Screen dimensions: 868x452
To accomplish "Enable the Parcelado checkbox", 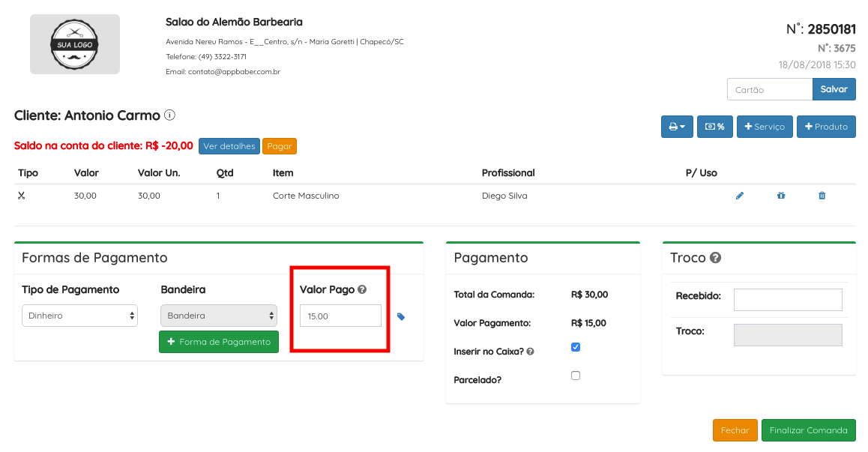I will click(576, 376).
